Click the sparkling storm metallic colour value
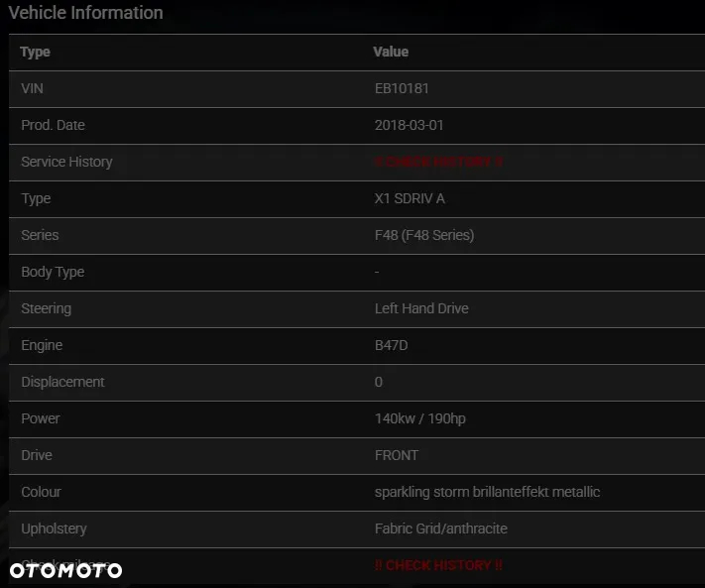The image size is (705, 588). coord(488,492)
